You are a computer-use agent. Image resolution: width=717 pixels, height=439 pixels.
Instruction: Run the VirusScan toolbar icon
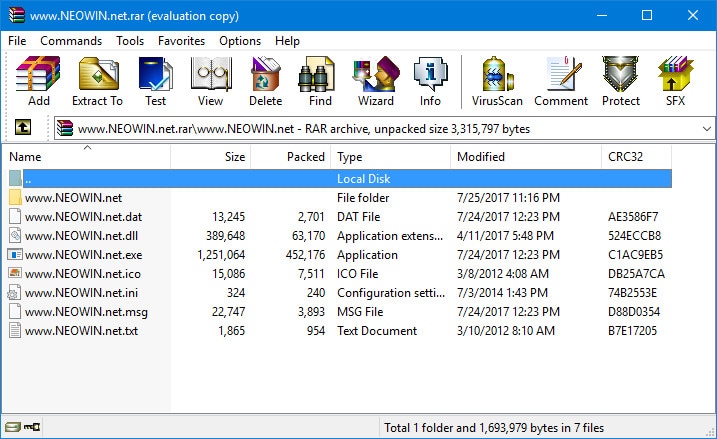[497, 73]
